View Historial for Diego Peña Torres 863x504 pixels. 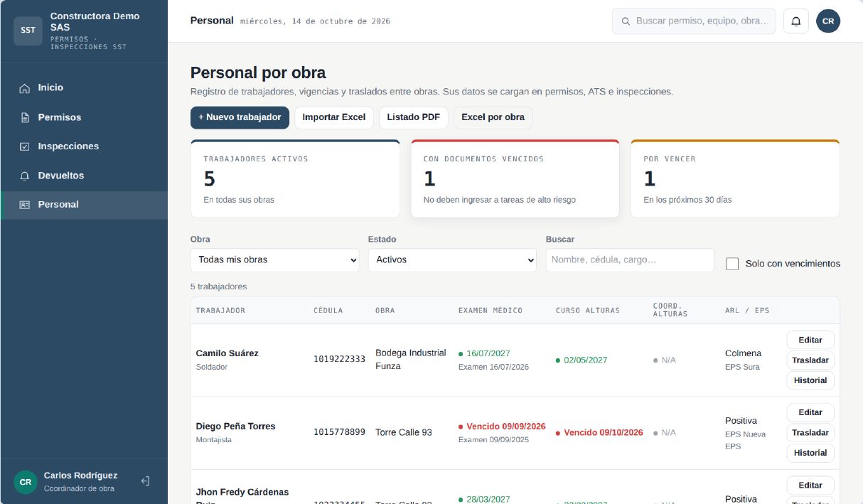[x=810, y=453]
